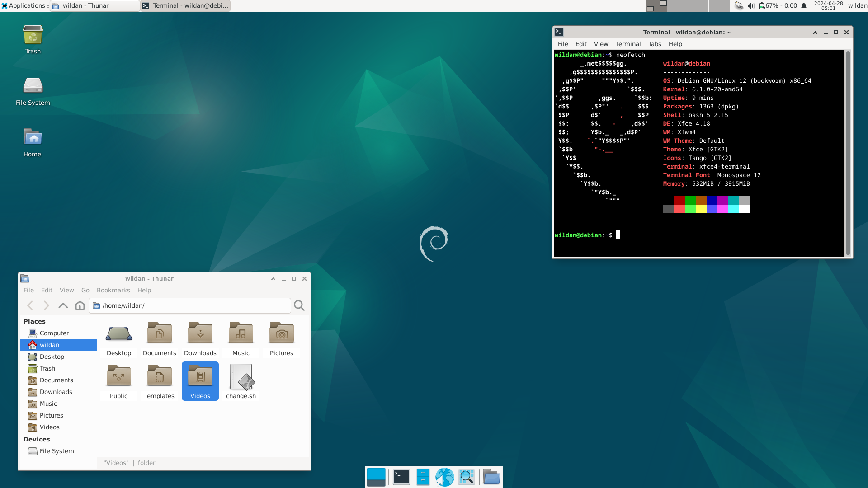The height and width of the screenshot is (488, 868).
Task: Open Thunar's Go menu
Action: tap(85, 290)
